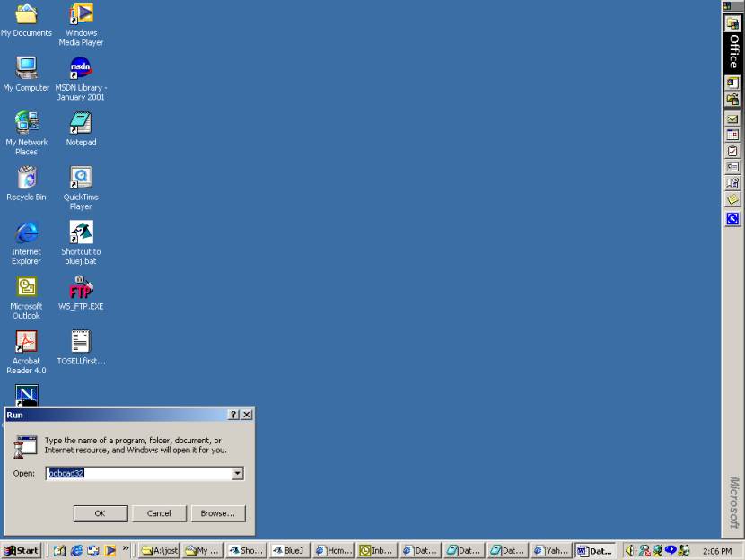
Task: Select the Windows Media Player shortcut
Action: coord(81,23)
